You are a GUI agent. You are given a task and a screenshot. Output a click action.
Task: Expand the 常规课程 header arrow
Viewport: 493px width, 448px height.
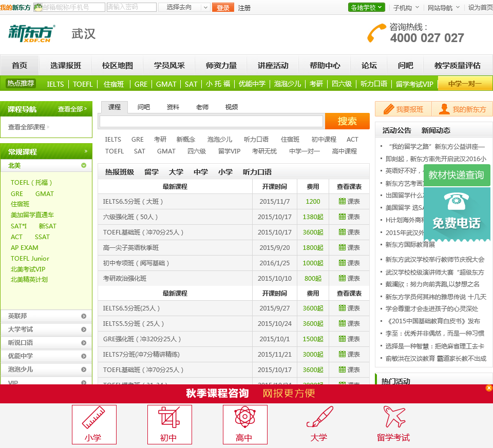[86, 151]
